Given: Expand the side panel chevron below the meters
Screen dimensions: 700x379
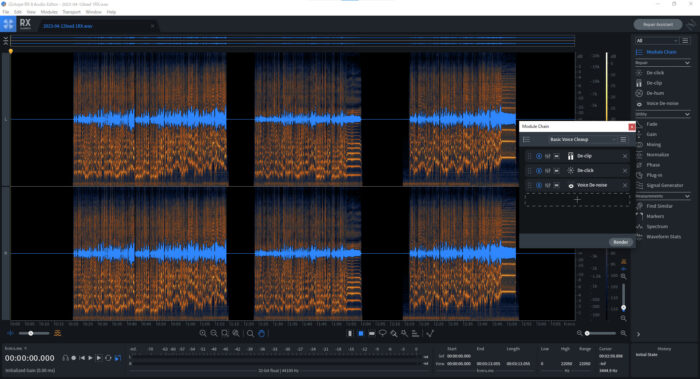Looking at the screenshot, I should [638, 334].
